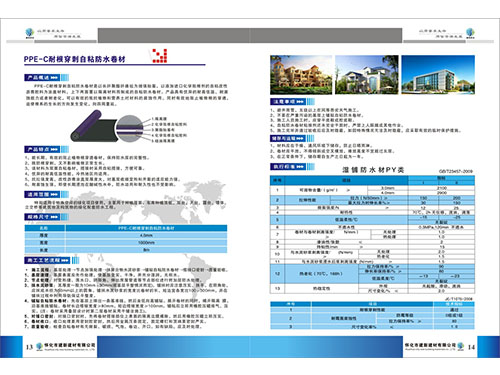The height and width of the screenshot is (375, 500).
Task: Click the globe logo at top-right header
Action: coord(470,33)
